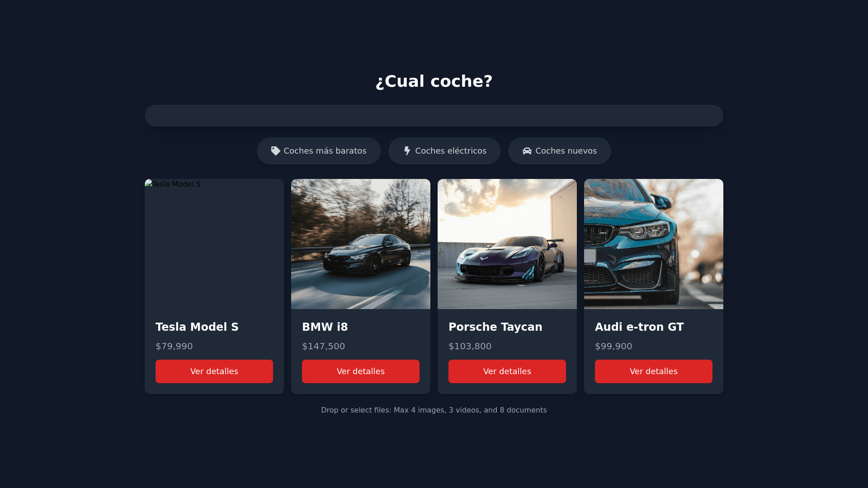The image size is (868, 488).
Task: Open Ver detalles for BMW i8
Action: tap(361, 371)
